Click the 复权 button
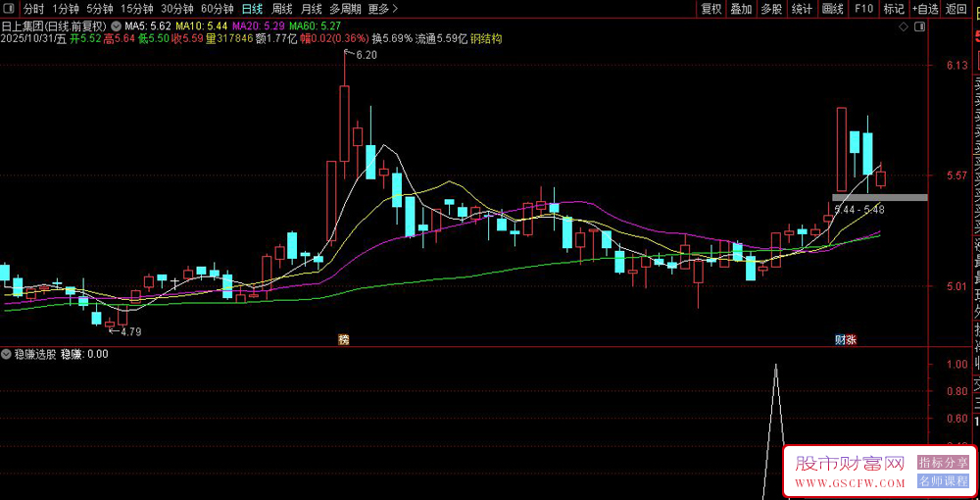980x500 pixels. [x=711, y=9]
